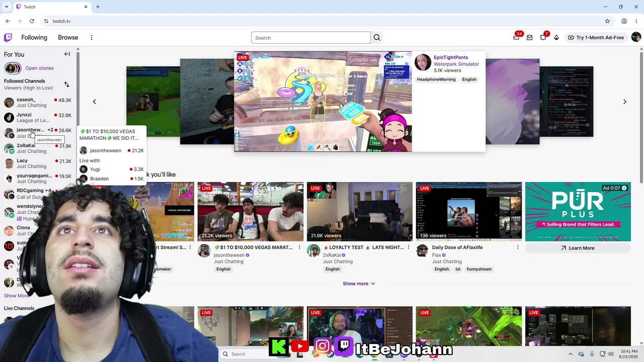Click Learn More on the PUR ad
Image resolution: width=644 pixels, height=362 pixels.
click(x=578, y=248)
